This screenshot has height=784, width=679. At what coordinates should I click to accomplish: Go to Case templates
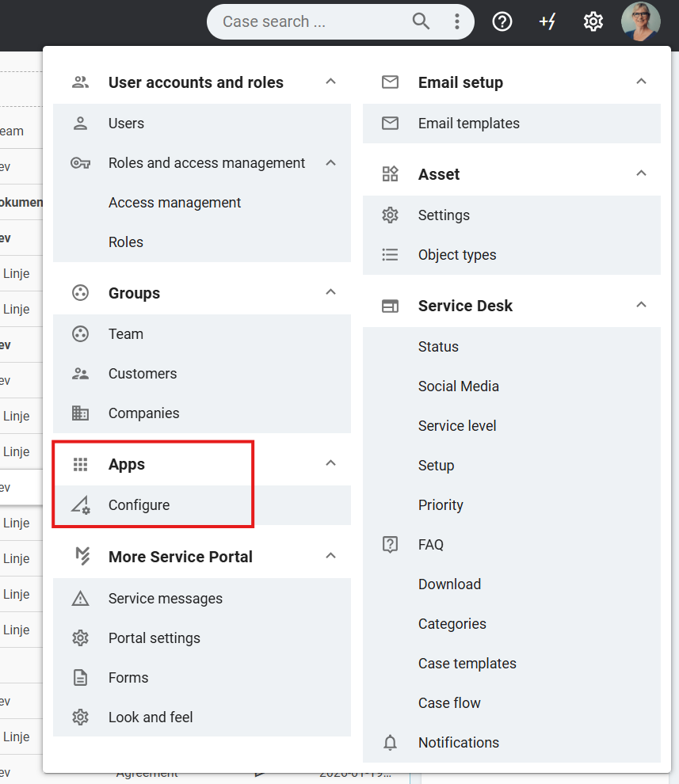point(467,664)
